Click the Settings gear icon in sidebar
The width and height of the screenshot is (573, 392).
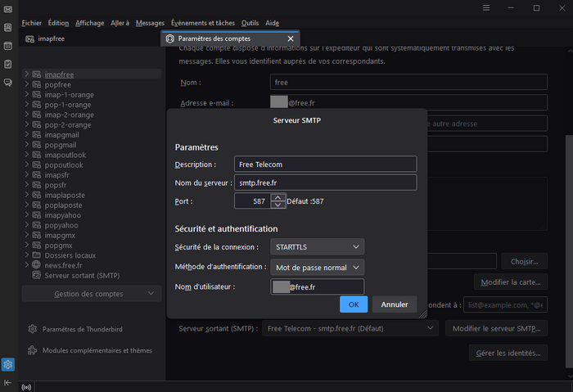coord(7,365)
